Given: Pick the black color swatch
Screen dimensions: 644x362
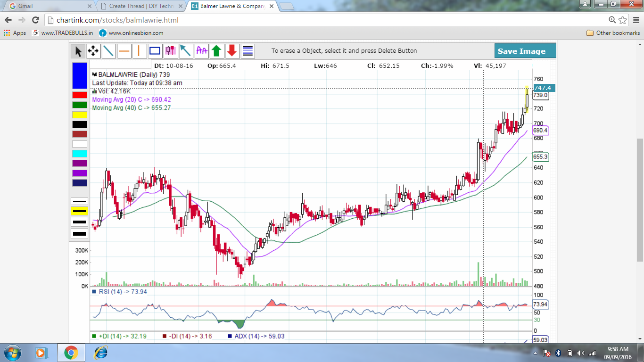Looking at the screenshot, I should tap(80, 124).
